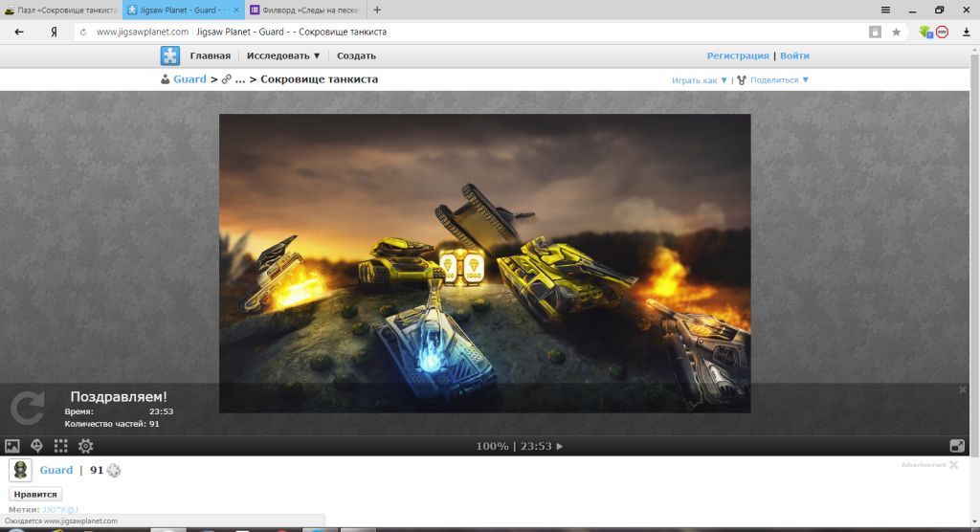Image resolution: width=980 pixels, height=532 pixels.
Task: Open the browser downloads arrow
Action: (x=967, y=32)
